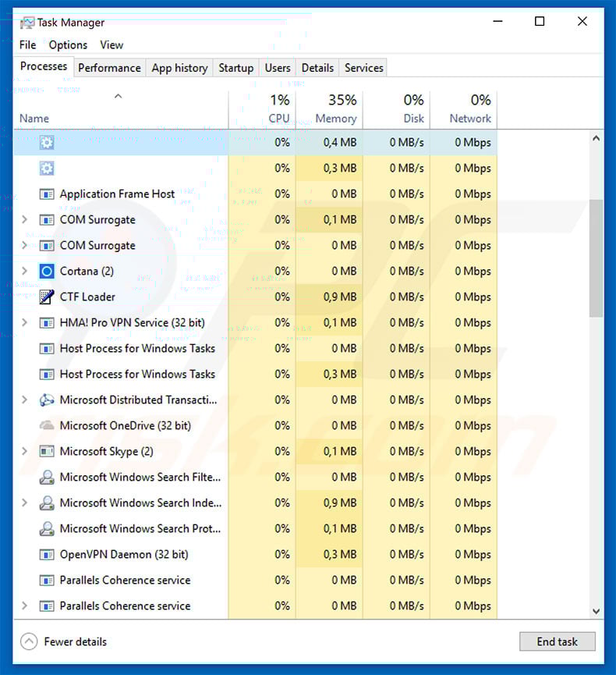Click the Microsoft Skype process icon

click(x=47, y=451)
